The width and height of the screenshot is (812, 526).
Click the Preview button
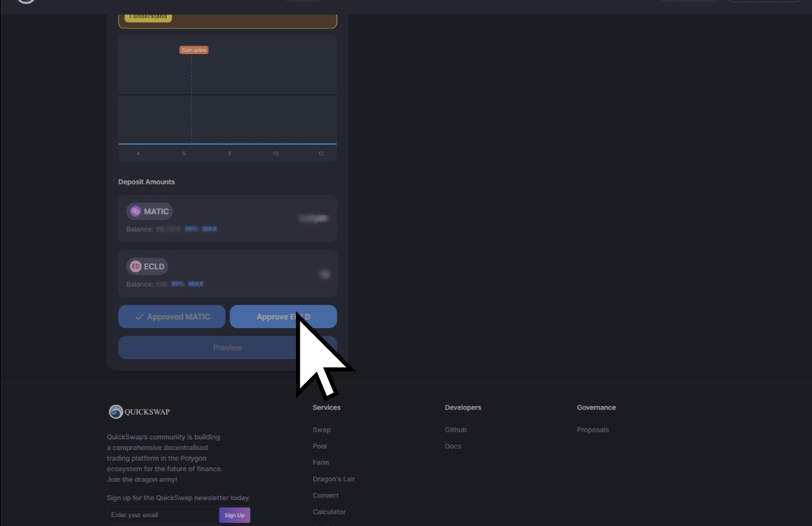(x=227, y=348)
